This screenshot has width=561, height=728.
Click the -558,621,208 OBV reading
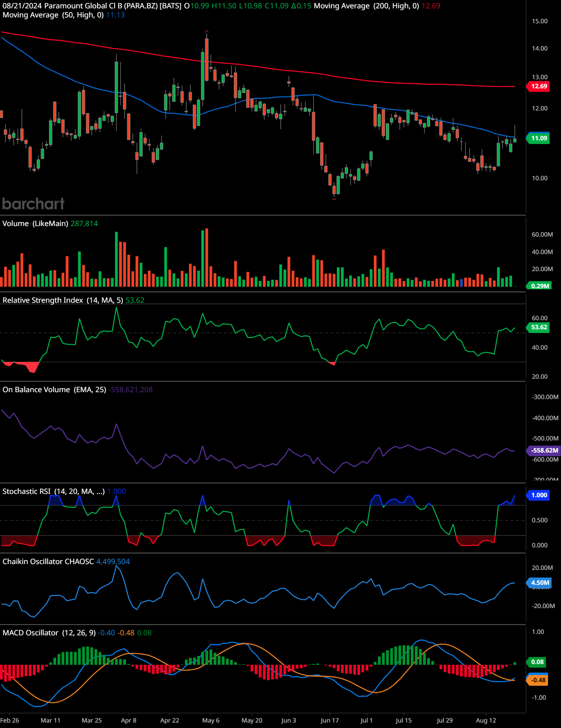coord(130,390)
